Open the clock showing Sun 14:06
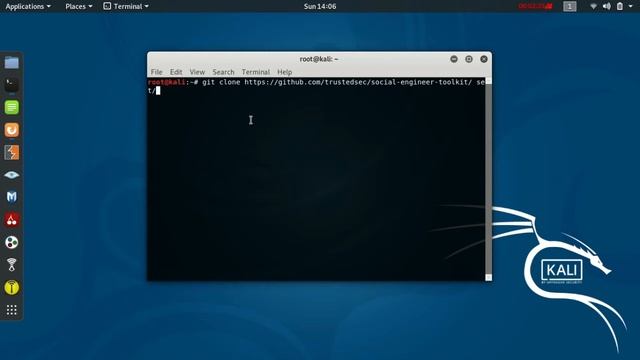Image resolution: width=640 pixels, height=360 pixels. click(320, 6)
